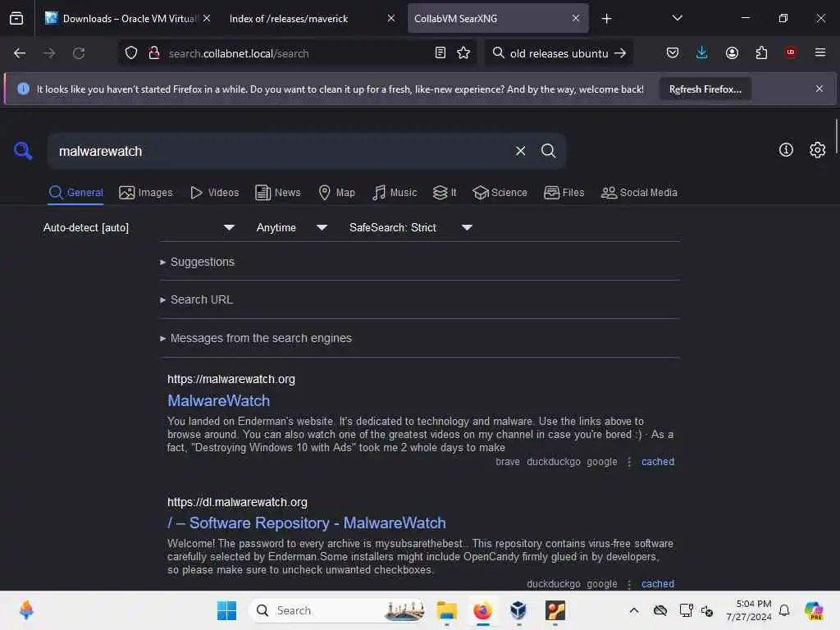The image size is (840, 630).
Task: Switch to Files search category
Action: (564, 192)
